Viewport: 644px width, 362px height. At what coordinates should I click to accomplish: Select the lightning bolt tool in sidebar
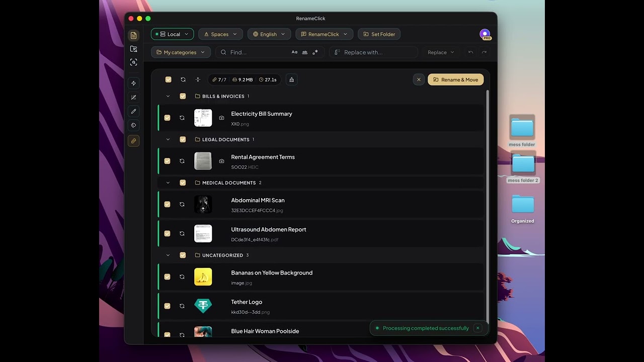[x=133, y=83]
